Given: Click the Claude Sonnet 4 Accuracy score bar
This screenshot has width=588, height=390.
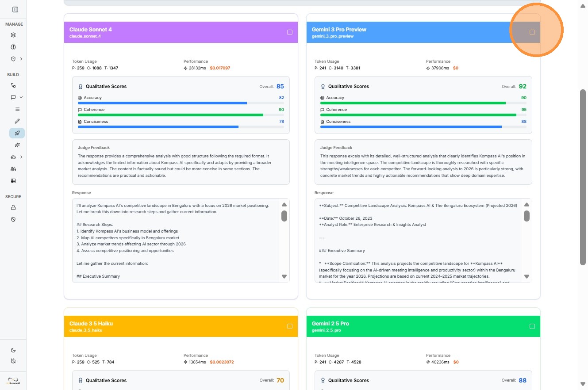Looking at the screenshot, I should pos(181,103).
